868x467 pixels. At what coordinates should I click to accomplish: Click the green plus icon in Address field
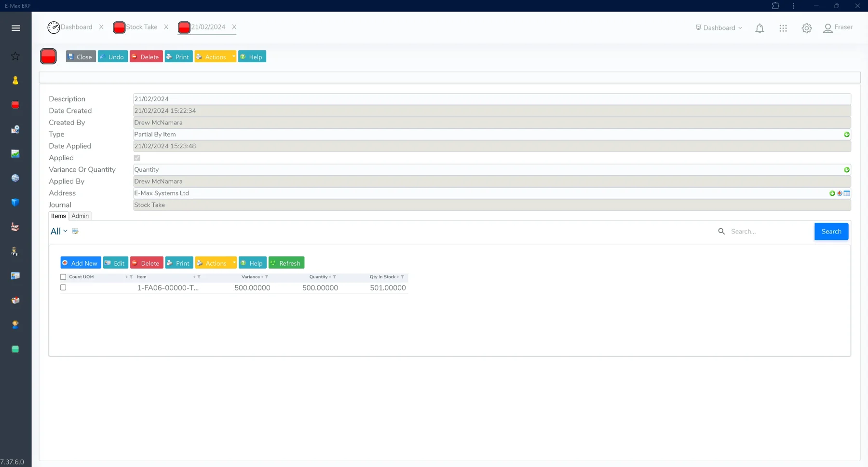coord(832,193)
